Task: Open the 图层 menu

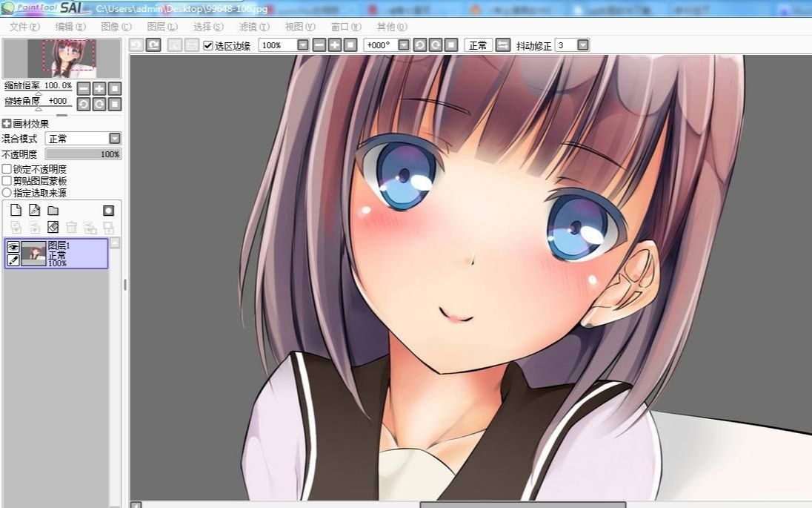Action: point(162,27)
